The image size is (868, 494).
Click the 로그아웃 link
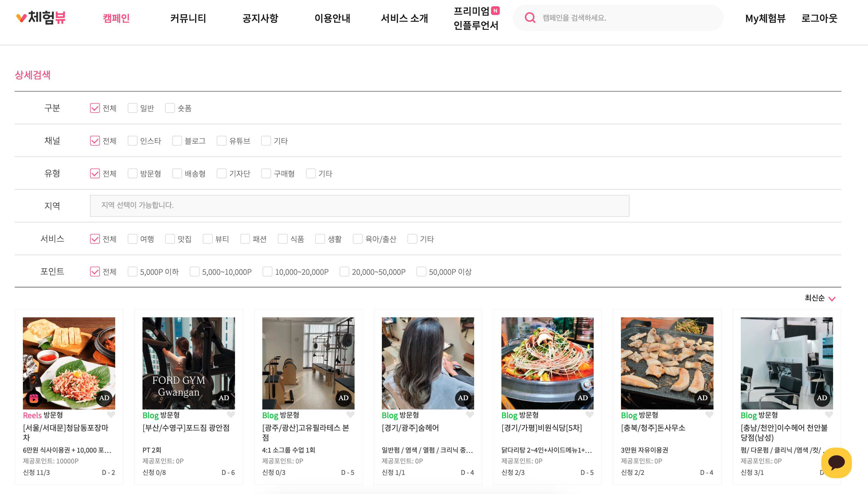pyautogui.click(x=819, y=18)
